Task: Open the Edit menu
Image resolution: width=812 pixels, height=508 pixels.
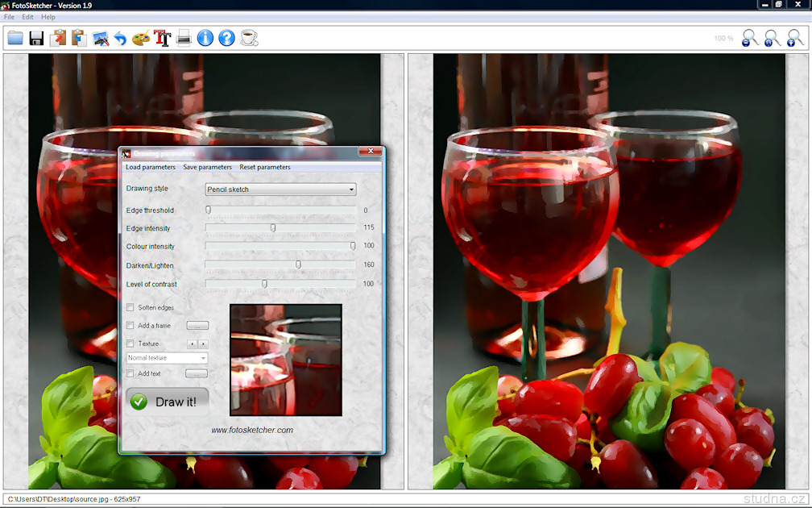Action: [28, 17]
